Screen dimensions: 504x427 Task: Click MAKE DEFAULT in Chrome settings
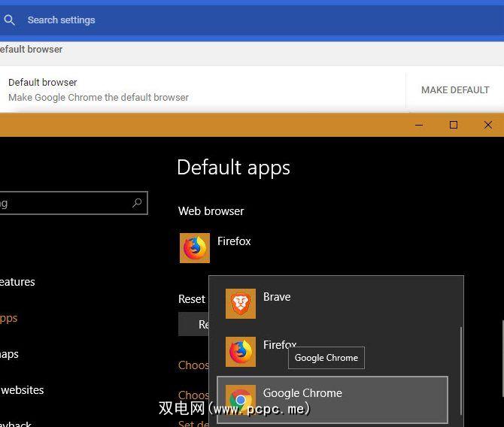point(455,90)
